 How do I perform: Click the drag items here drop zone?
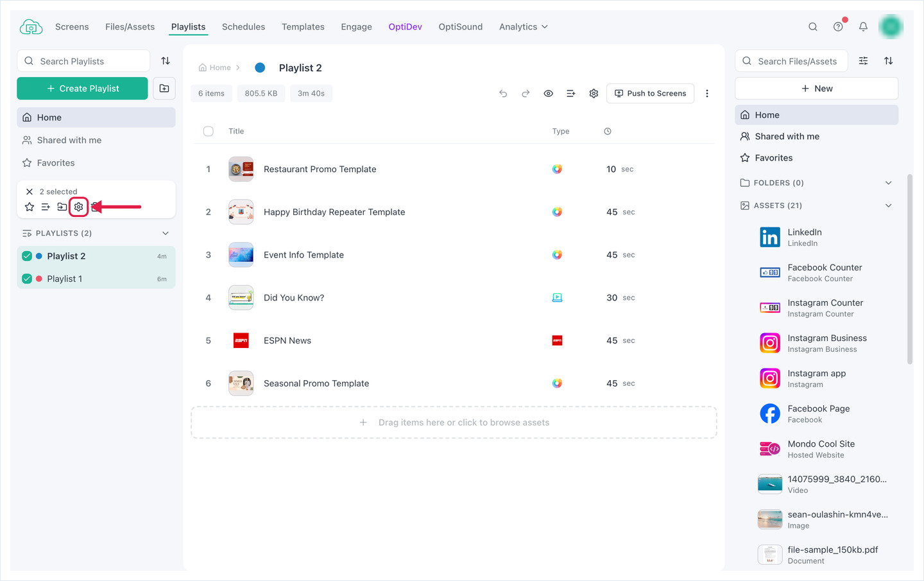[454, 422]
